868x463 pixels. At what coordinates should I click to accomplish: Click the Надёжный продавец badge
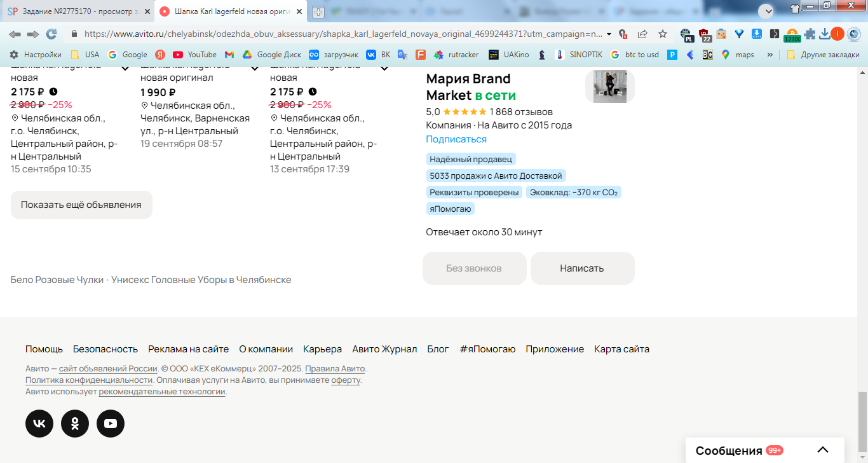click(471, 159)
